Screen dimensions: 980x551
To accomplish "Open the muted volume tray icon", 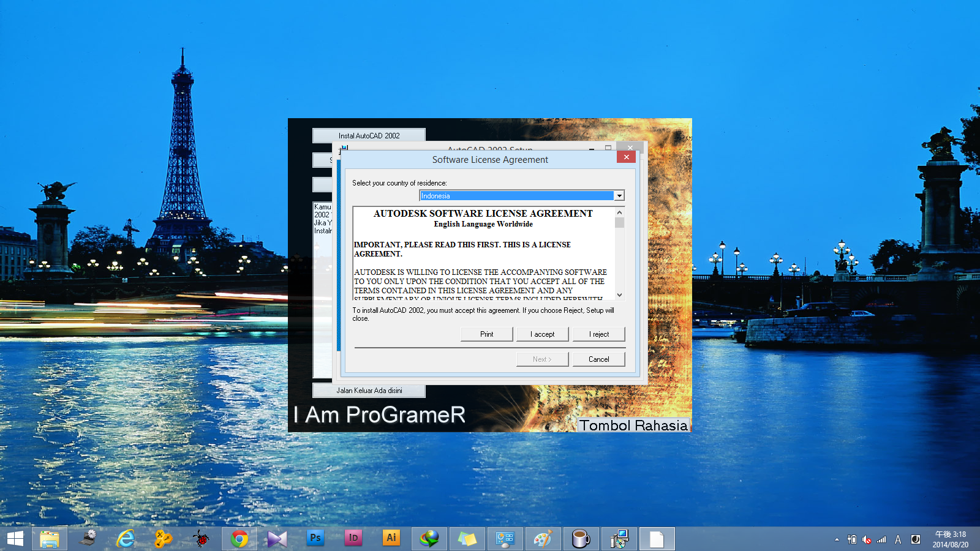I will pyautogui.click(x=867, y=539).
